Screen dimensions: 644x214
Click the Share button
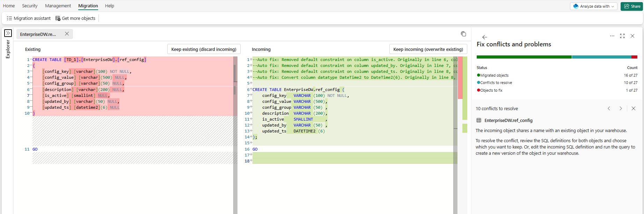pos(632,6)
